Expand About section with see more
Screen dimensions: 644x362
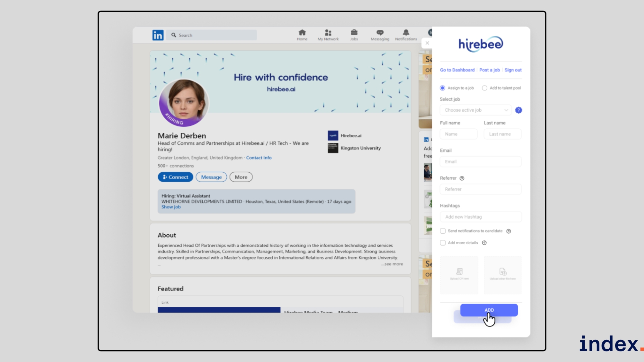[x=392, y=264]
